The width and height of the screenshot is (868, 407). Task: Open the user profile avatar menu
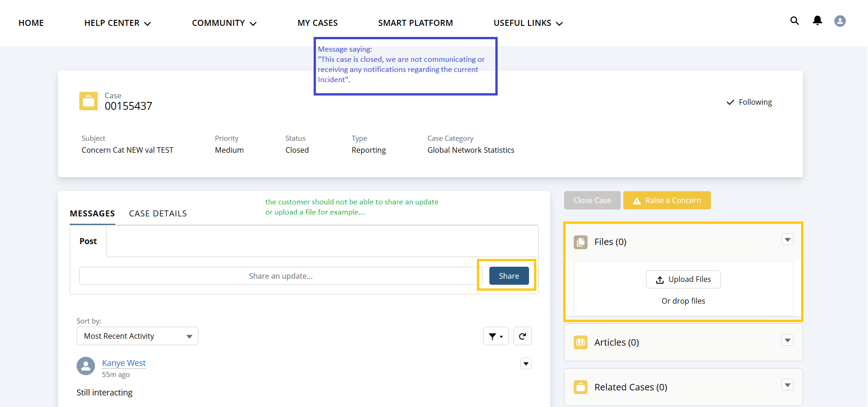tap(840, 21)
